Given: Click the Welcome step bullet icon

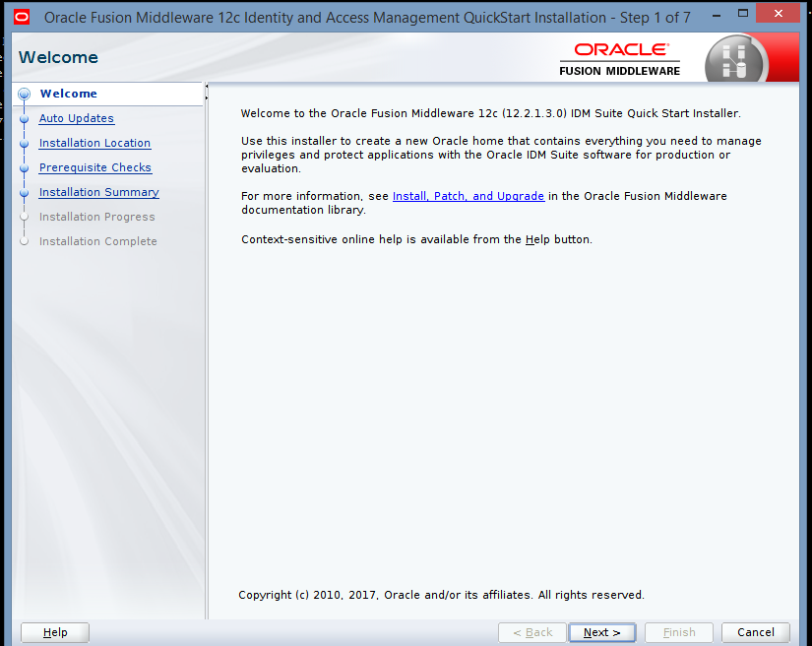Looking at the screenshot, I should (x=24, y=94).
